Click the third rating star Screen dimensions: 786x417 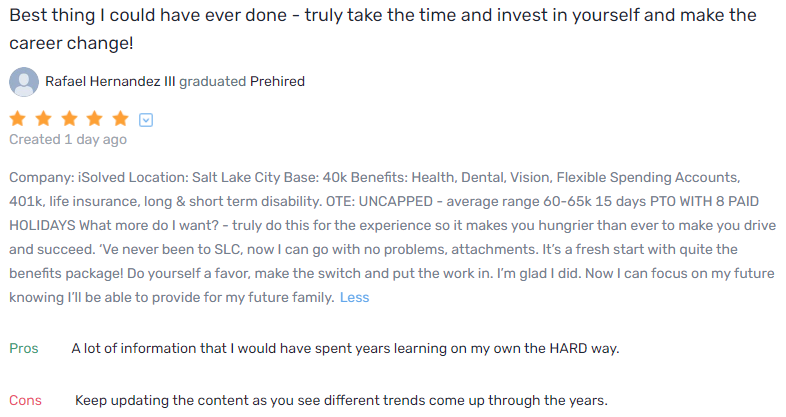[x=70, y=119]
